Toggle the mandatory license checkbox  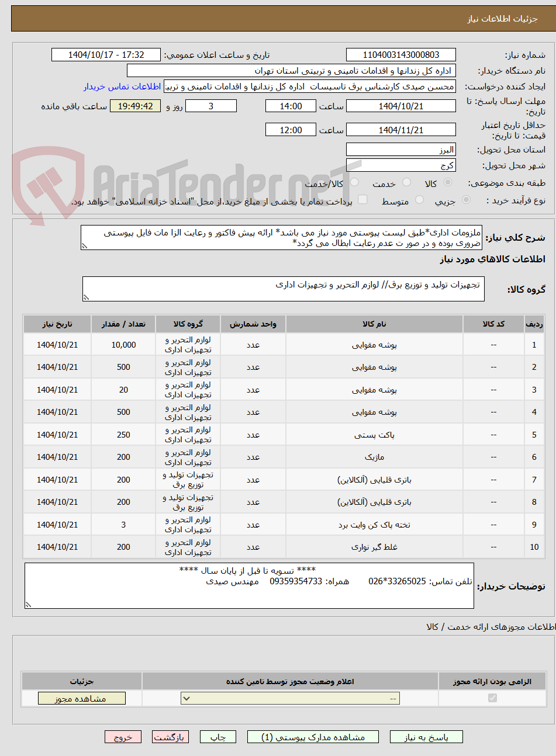click(492, 698)
